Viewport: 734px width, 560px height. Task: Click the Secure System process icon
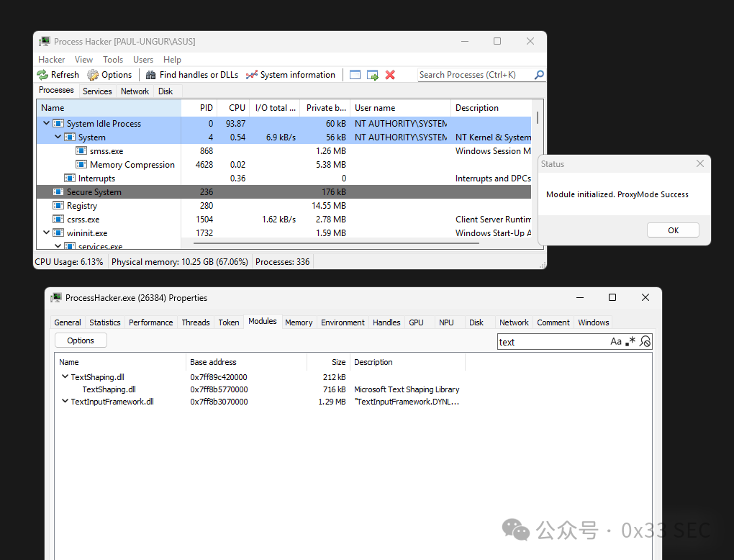[58, 192]
